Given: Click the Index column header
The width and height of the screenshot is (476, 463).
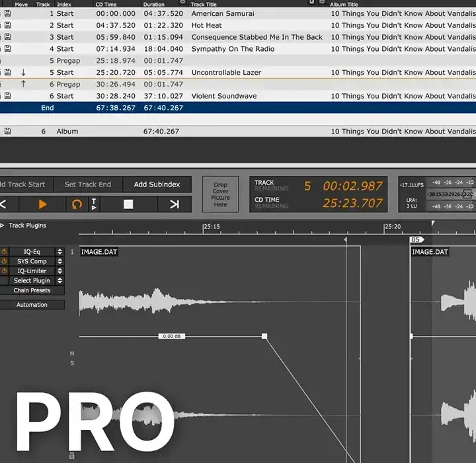Looking at the screenshot, I should coord(64,4).
